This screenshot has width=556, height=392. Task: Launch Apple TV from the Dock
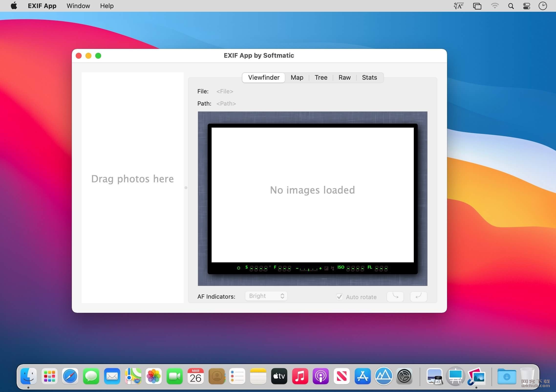tap(279, 376)
